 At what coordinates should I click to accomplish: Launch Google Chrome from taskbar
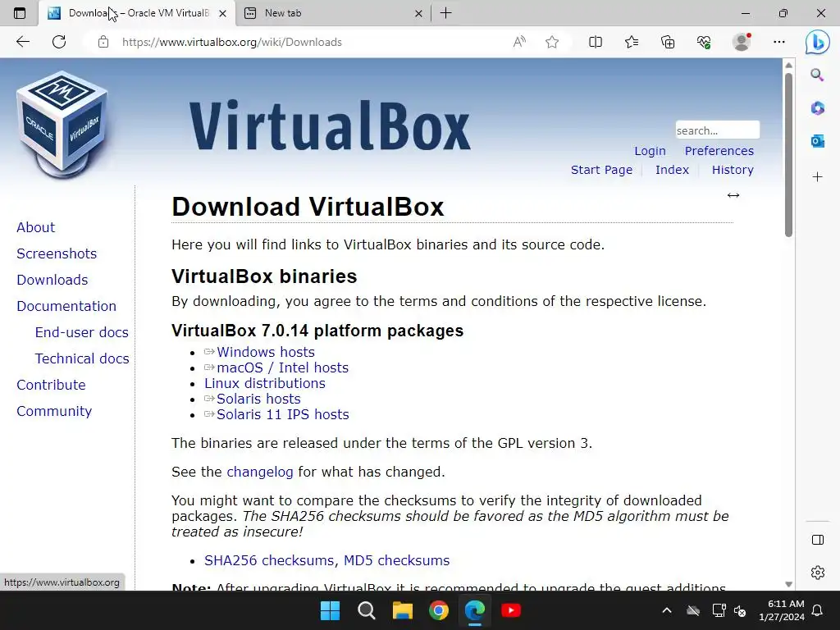pos(439,610)
